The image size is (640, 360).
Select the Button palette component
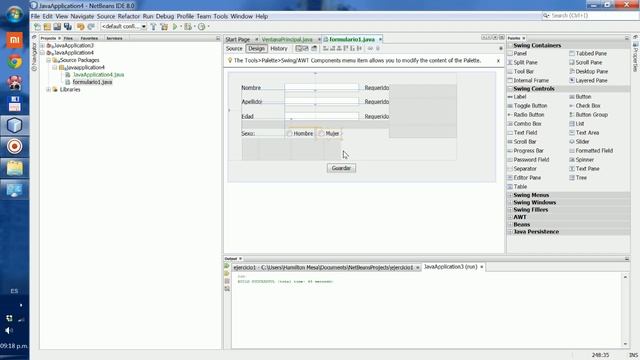[580, 97]
